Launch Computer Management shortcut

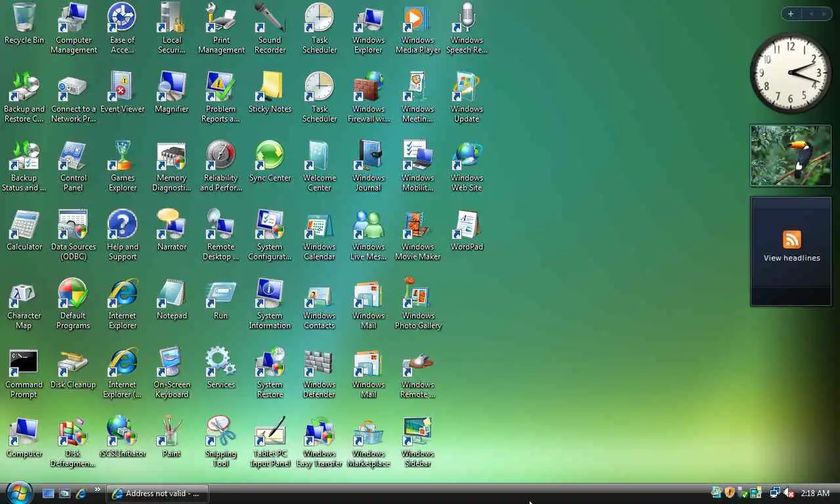[x=73, y=28]
